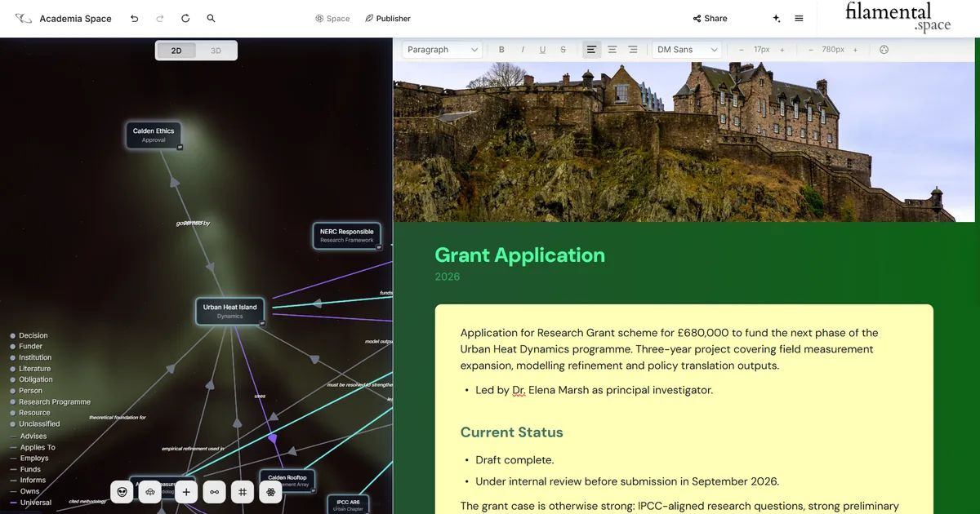This screenshot has width=980, height=514.
Task: Click the note icon on NERC Responsible node
Action: pos(379,247)
